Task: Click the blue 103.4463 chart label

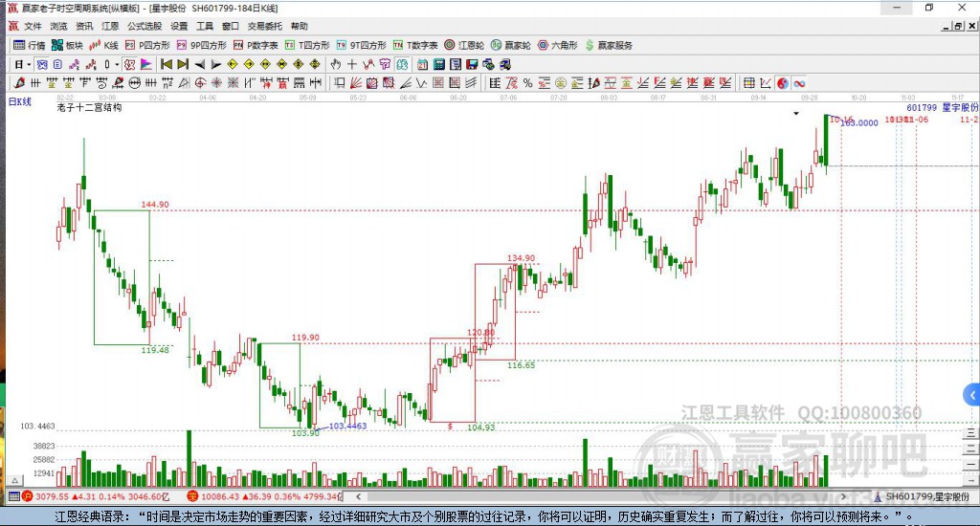Action: [x=347, y=426]
